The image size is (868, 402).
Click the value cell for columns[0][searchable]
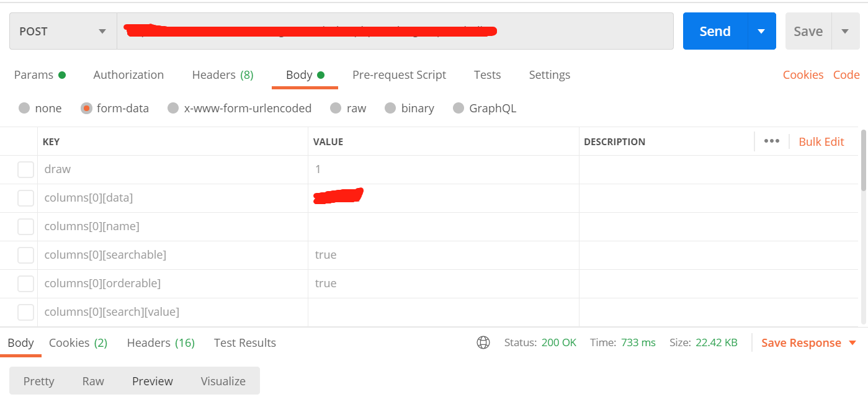[444, 255]
